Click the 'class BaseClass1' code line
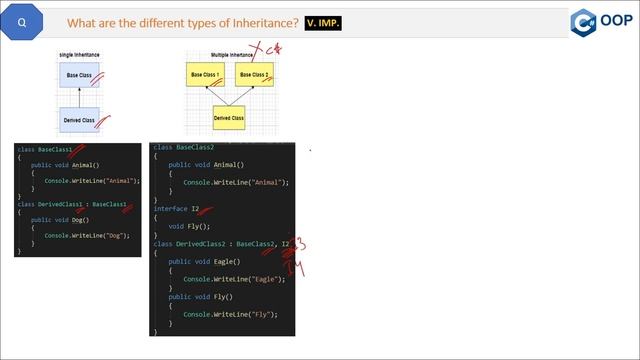 tap(45, 149)
